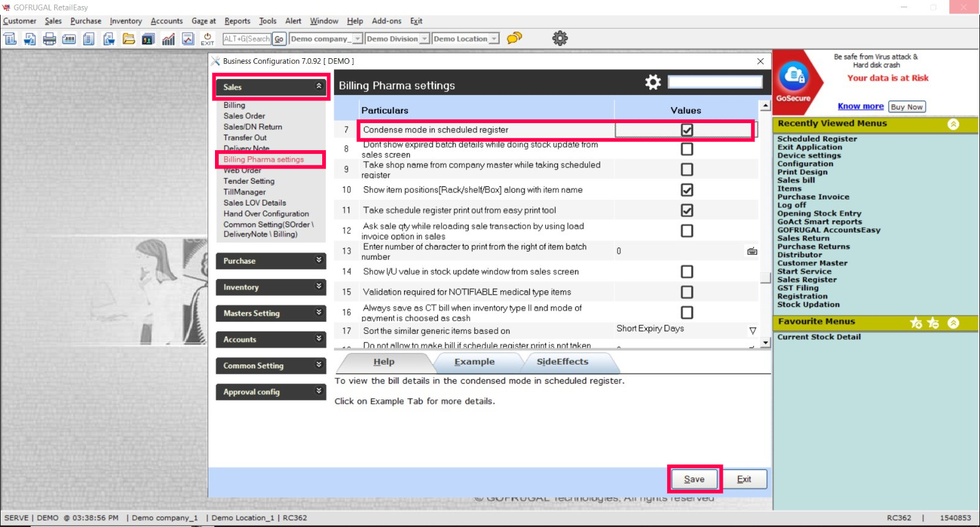Click the GoSecure cloud lock icon
Screen dimensions: 980x527
click(x=794, y=77)
